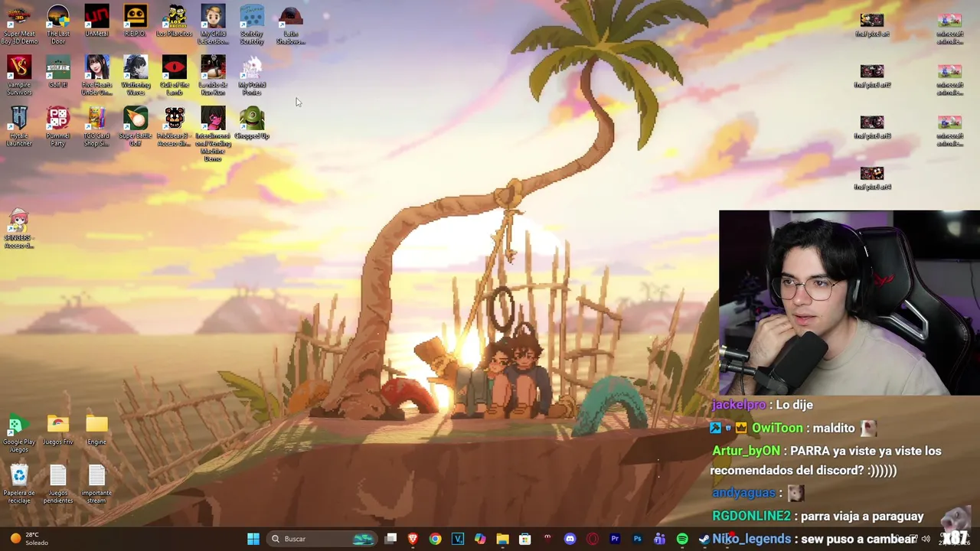Open Interdimensional Vending Machine Demo shortcut
Screen dimensions: 980x551
(214, 135)
